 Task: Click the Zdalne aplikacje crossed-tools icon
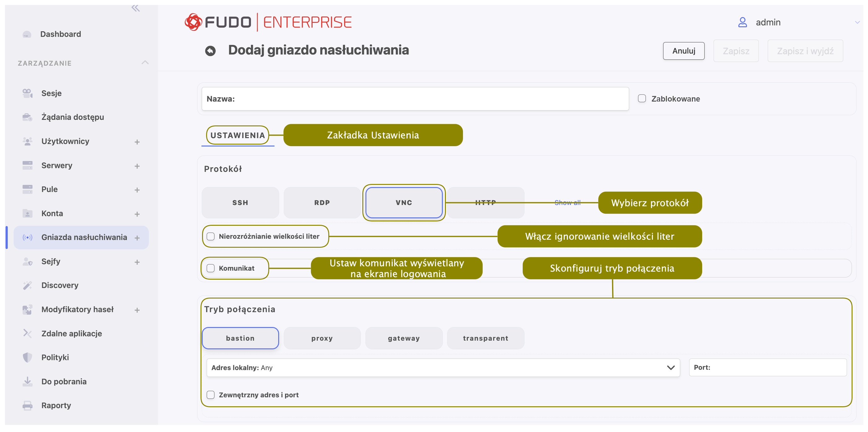[x=27, y=334]
